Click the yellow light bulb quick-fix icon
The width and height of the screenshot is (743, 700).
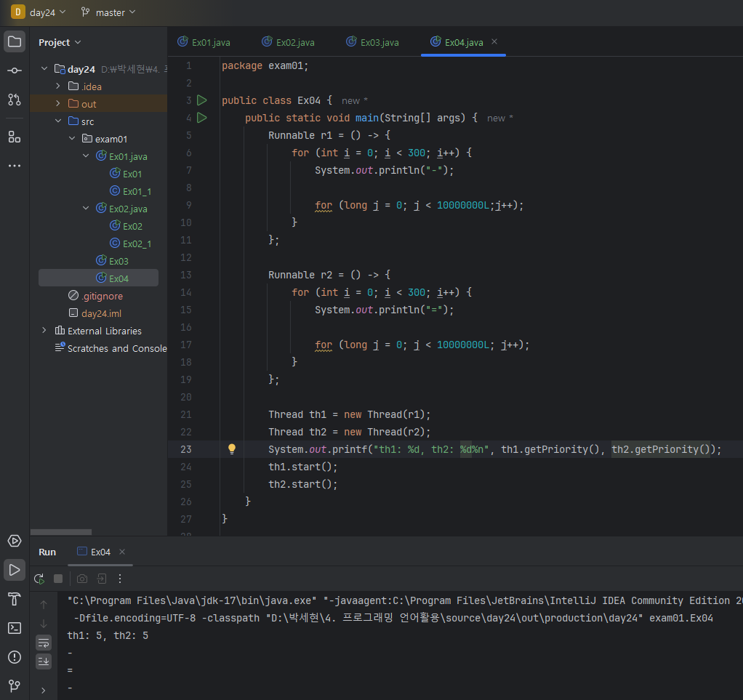(232, 449)
